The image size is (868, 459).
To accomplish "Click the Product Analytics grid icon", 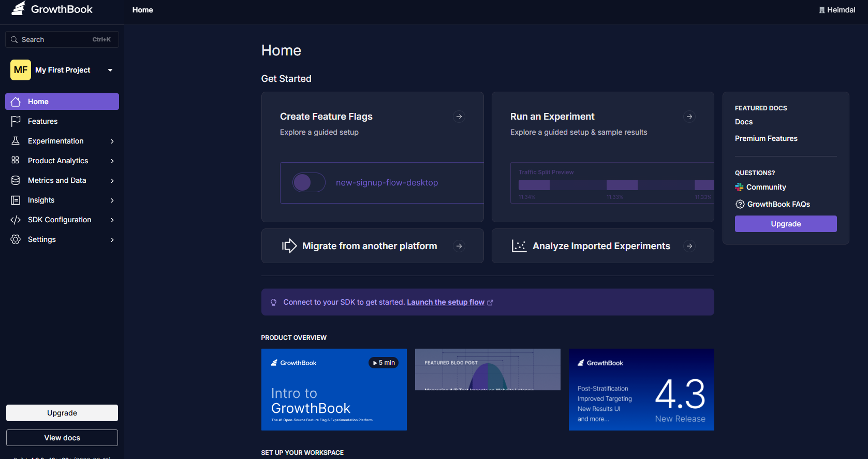I will (16, 161).
